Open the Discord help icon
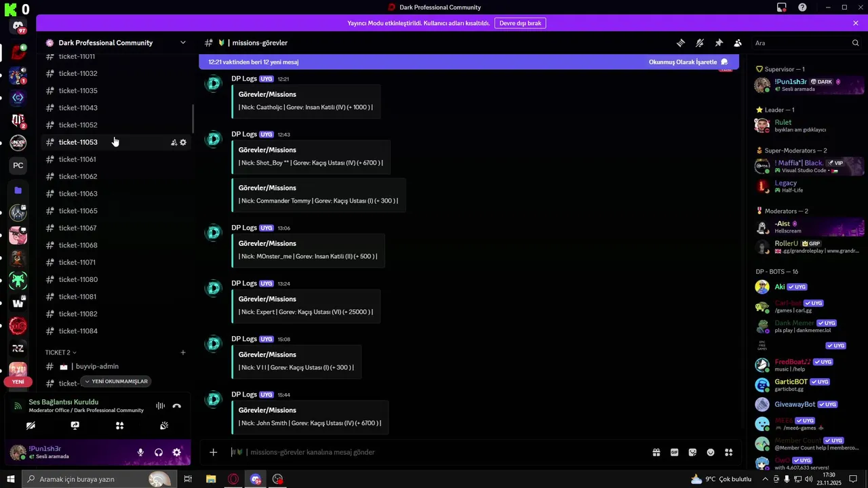The height and width of the screenshot is (488, 868). tap(802, 7)
